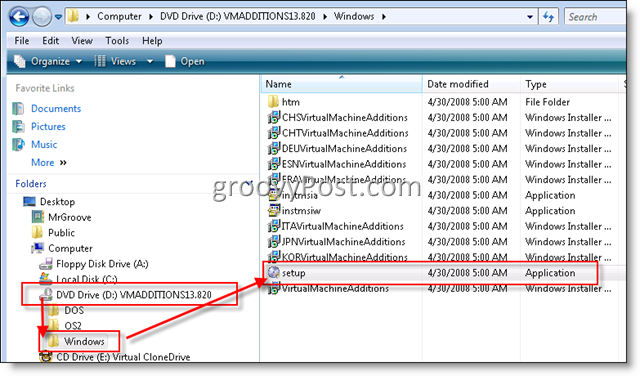Select Windows folder in tree
The width and height of the screenshot is (640, 376).
(x=84, y=341)
